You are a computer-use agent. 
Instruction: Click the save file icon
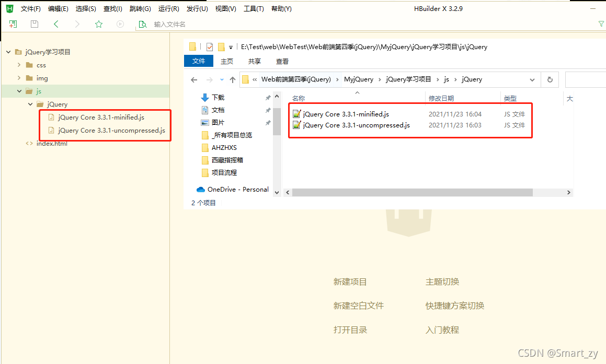pyautogui.click(x=33, y=24)
